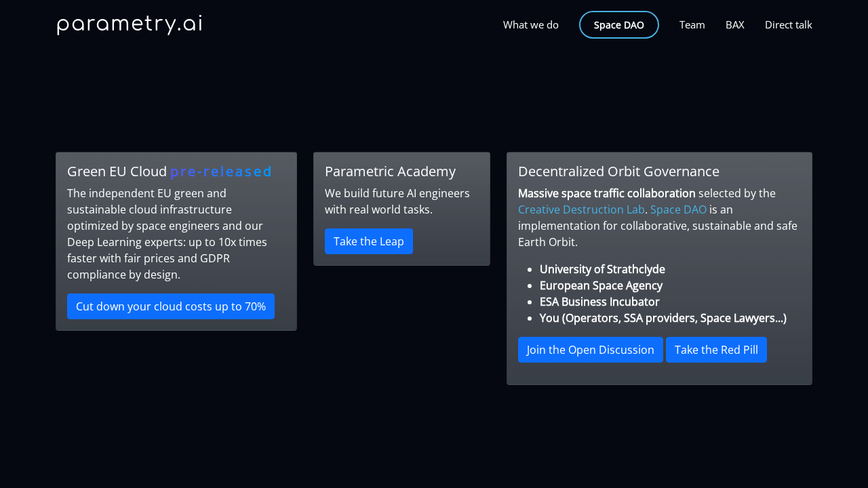
Task: Click Cut down your cloud costs up to 70%
Action: pos(171,306)
